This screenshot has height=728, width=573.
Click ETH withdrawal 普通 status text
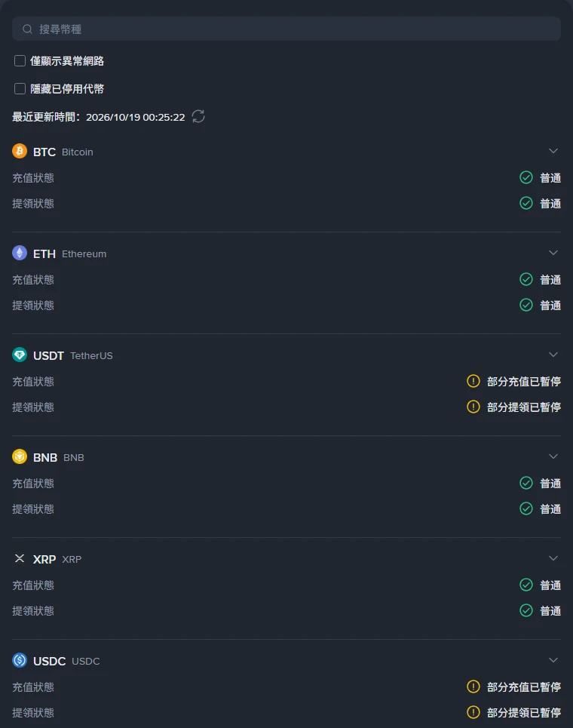point(550,305)
